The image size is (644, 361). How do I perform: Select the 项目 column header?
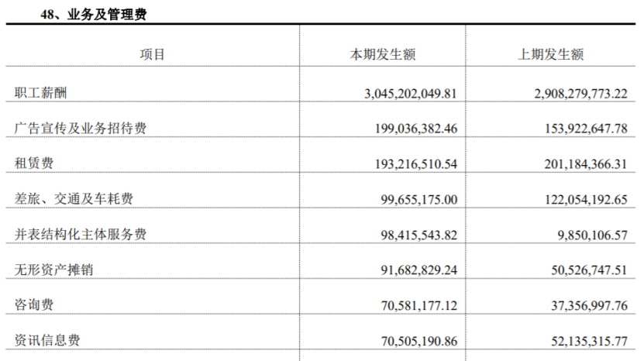tap(153, 54)
